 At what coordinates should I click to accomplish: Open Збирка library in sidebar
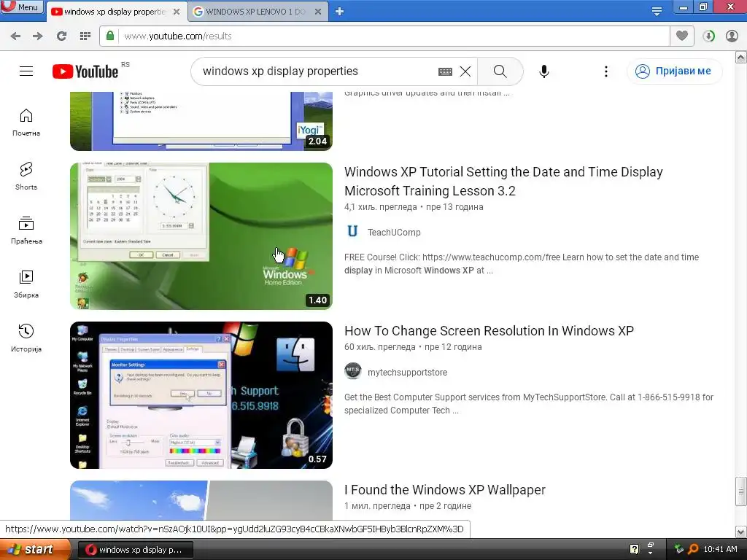pos(26,284)
